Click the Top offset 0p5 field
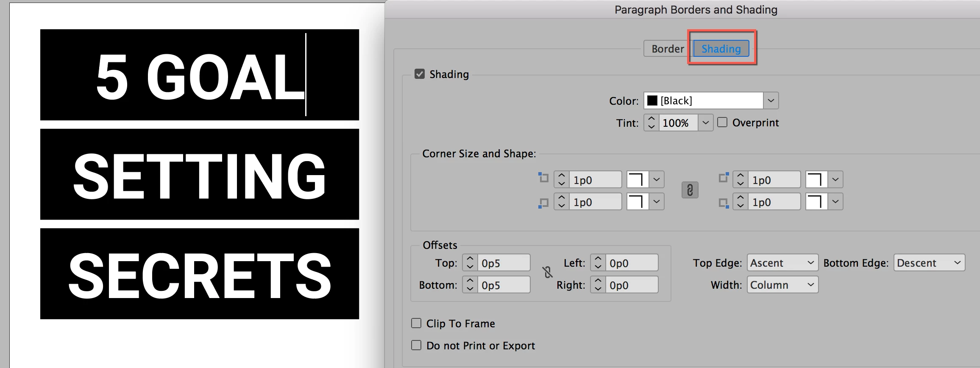 (x=504, y=262)
